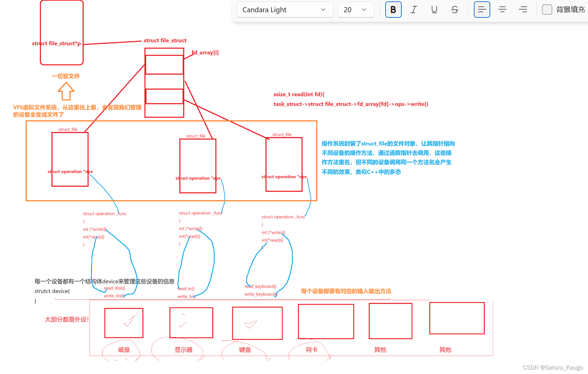Click the '显示器' device label
This screenshot has width=588, height=374.
pyautogui.click(x=184, y=350)
